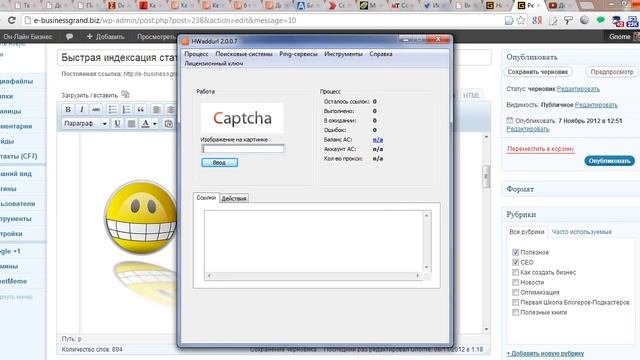Open Поисковые системы menu
This screenshot has height=360, width=640.
tap(244, 54)
